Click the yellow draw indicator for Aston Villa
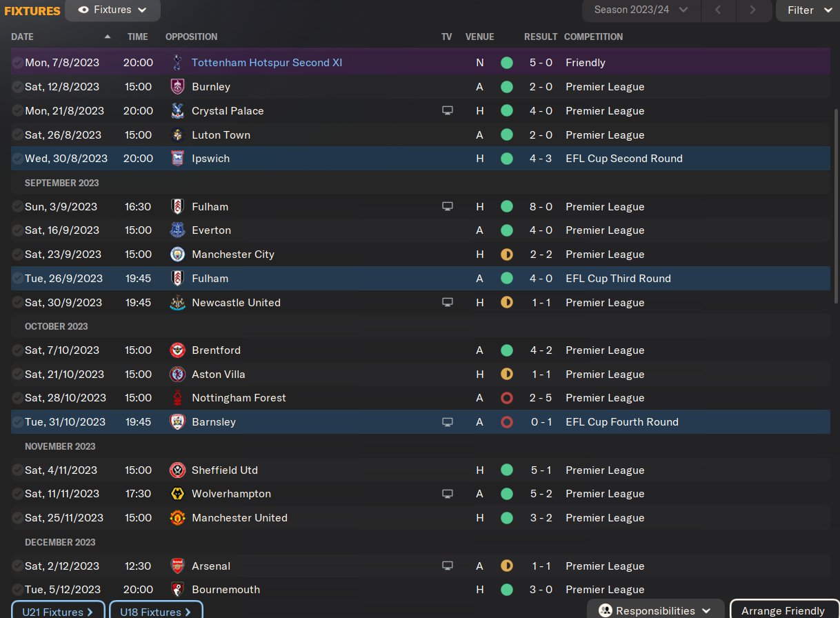The image size is (840, 618). click(507, 375)
